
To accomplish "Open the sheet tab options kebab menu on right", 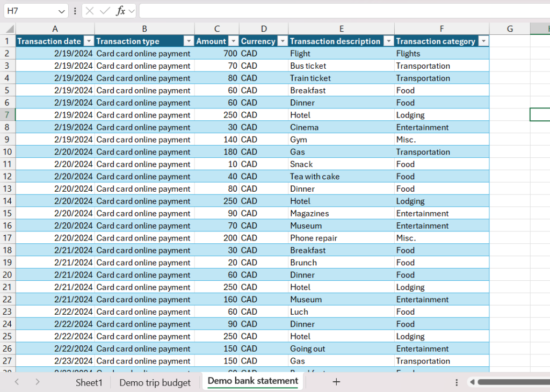I will tap(456, 382).
